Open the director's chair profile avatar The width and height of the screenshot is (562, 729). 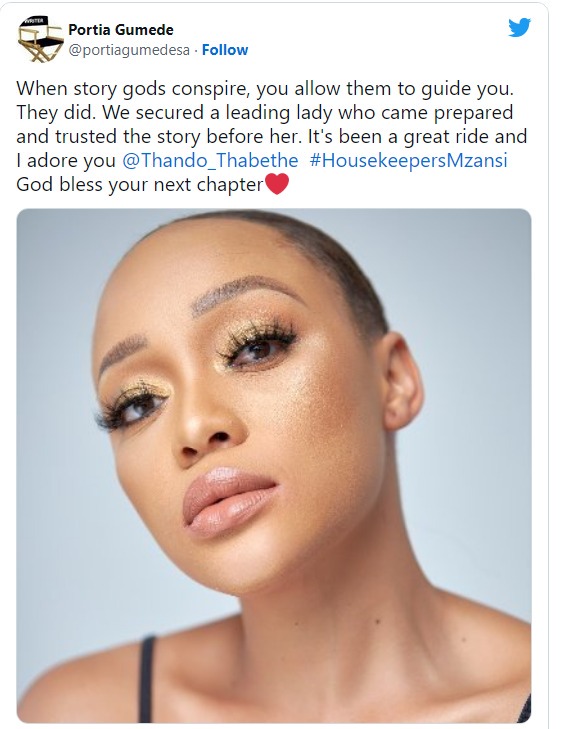pyautogui.click(x=40, y=39)
